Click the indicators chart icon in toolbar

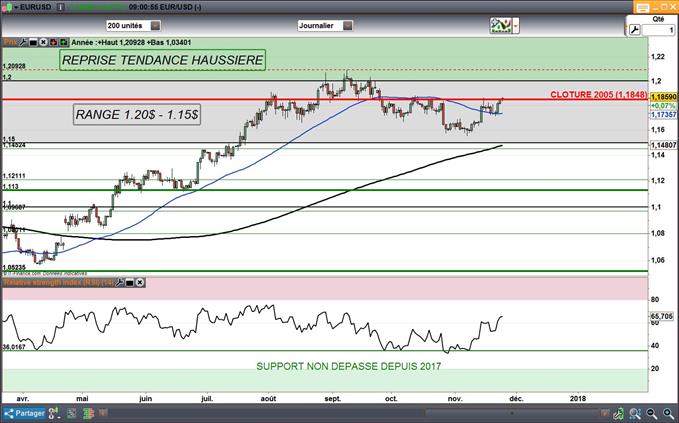501,26
